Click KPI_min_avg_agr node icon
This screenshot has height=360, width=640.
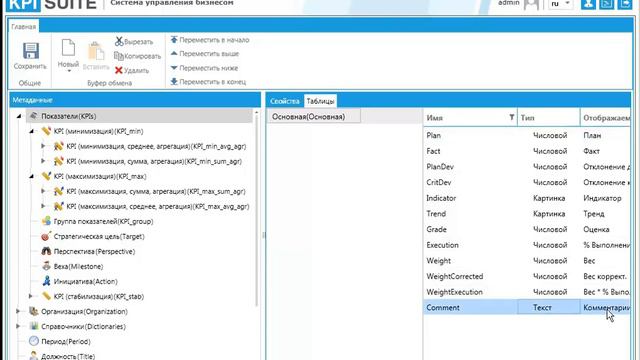(x=59, y=146)
